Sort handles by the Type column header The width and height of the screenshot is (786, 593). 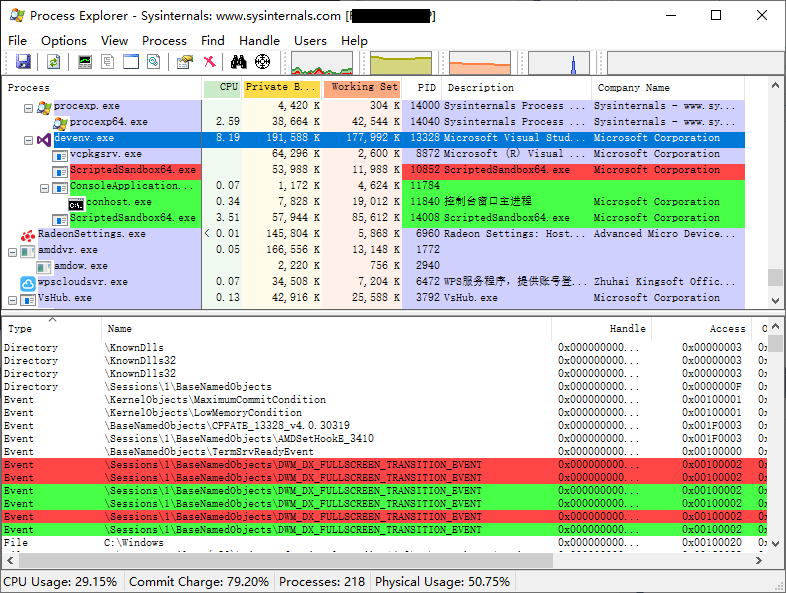click(52, 329)
